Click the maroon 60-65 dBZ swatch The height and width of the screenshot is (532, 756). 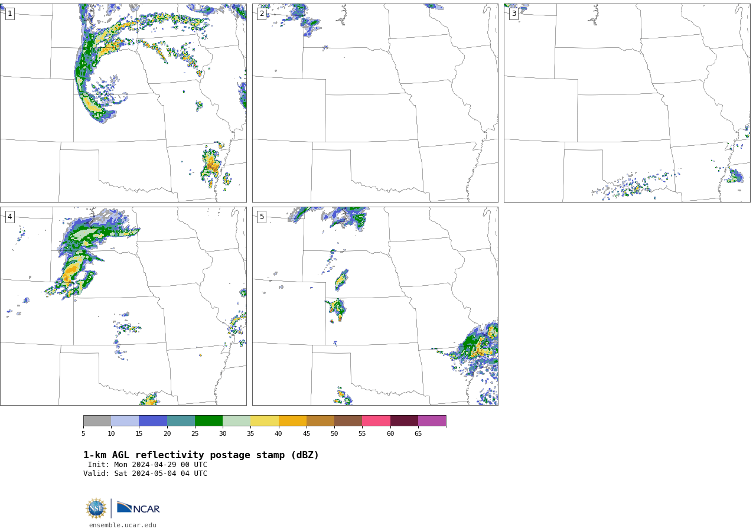click(404, 421)
